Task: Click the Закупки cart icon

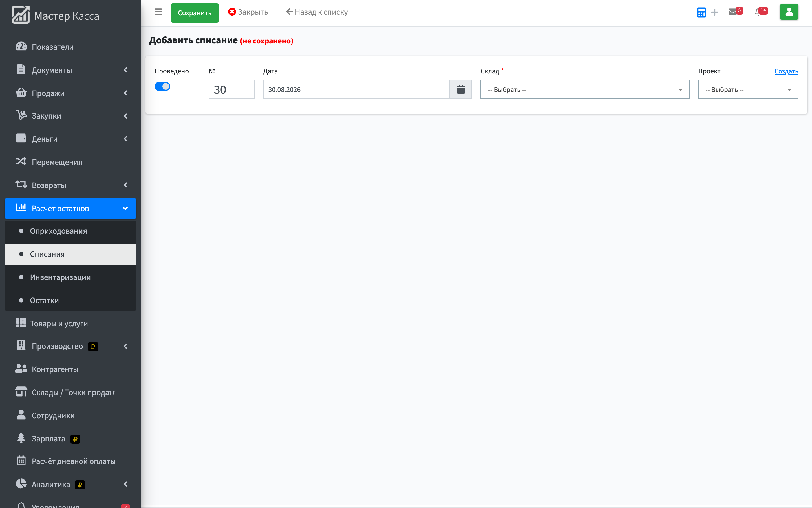Action: coord(21,115)
